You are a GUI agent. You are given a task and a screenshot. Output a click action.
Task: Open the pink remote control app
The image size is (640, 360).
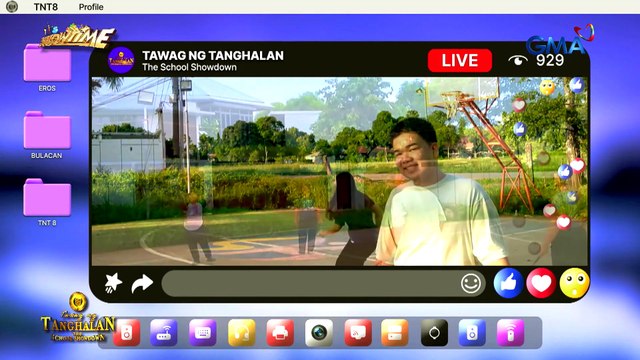point(510,333)
